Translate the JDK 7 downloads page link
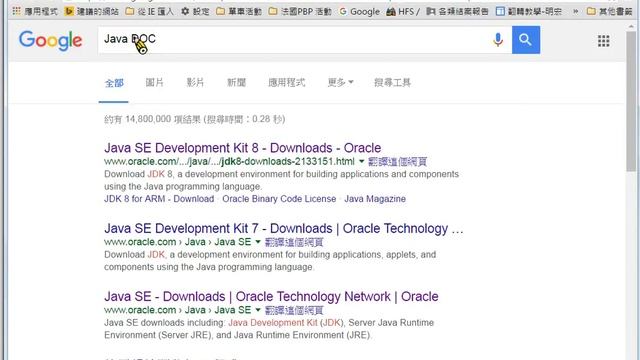The height and width of the screenshot is (360, 640). coord(294,242)
